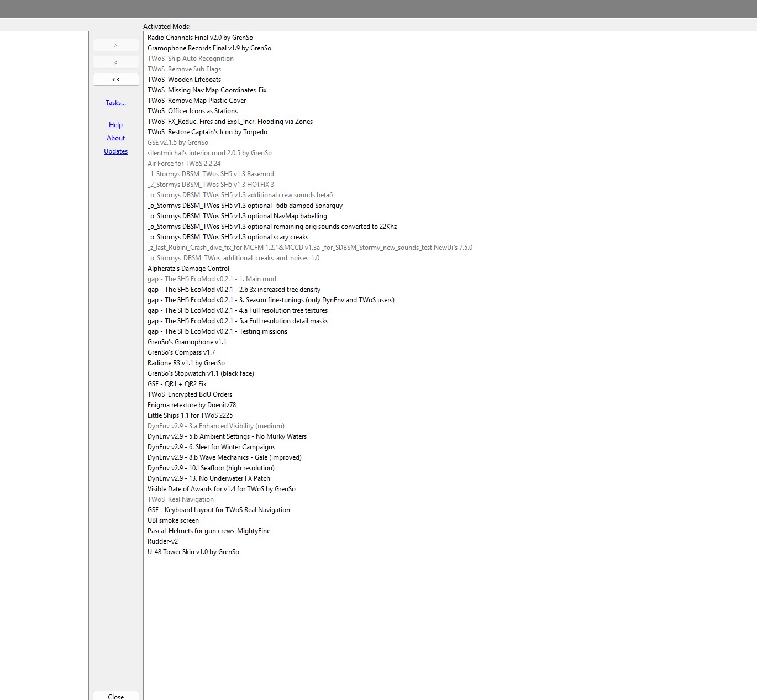This screenshot has height=700, width=757.
Task: Select 'TWoS Remove Map Plastic Cover'
Action: click(x=197, y=101)
